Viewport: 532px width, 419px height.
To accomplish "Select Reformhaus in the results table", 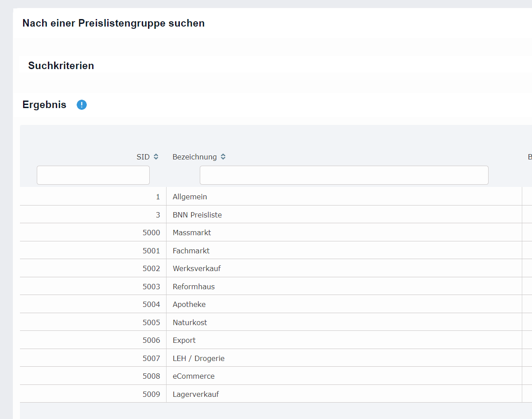I will click(194, 287).
